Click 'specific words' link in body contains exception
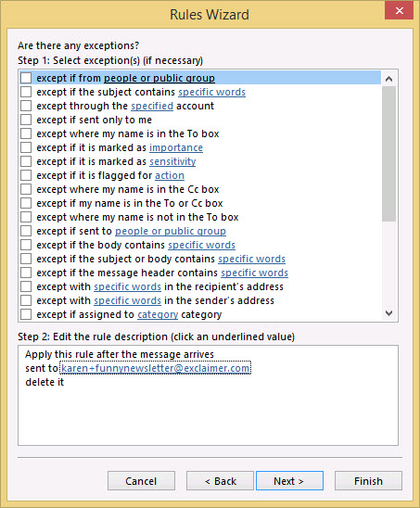 [x=201, y=245]
